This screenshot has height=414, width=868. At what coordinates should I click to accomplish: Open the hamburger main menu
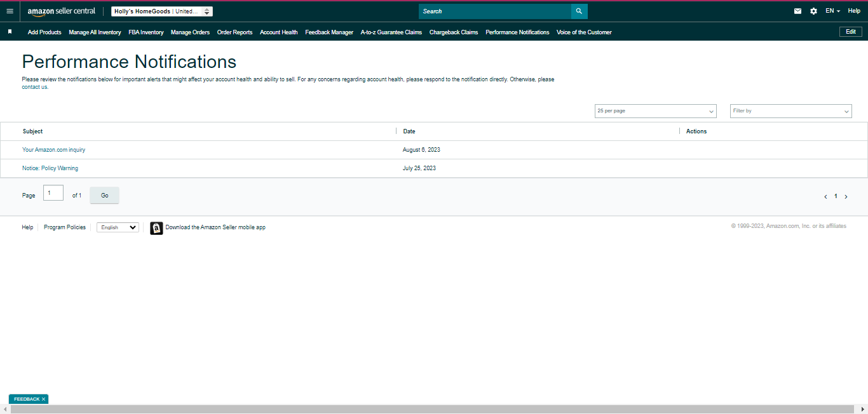[10, 11]
